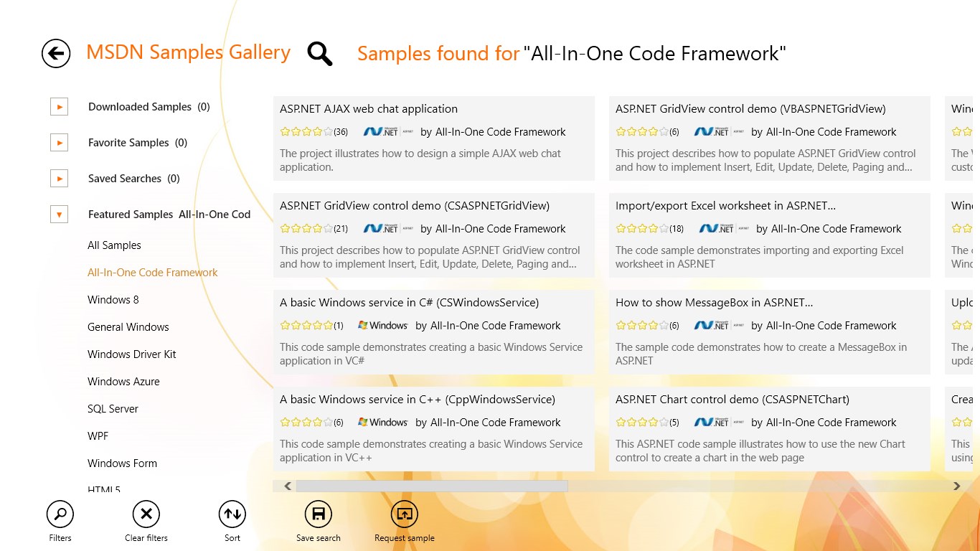Click the star rating of the ASP.NET AJAX web chat sample

(306, 132)
